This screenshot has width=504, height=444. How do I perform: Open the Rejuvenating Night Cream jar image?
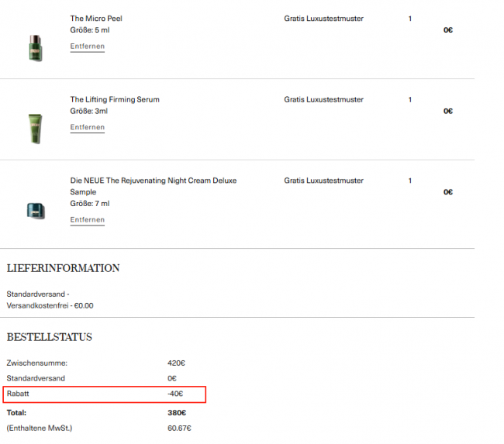(36, 211)
